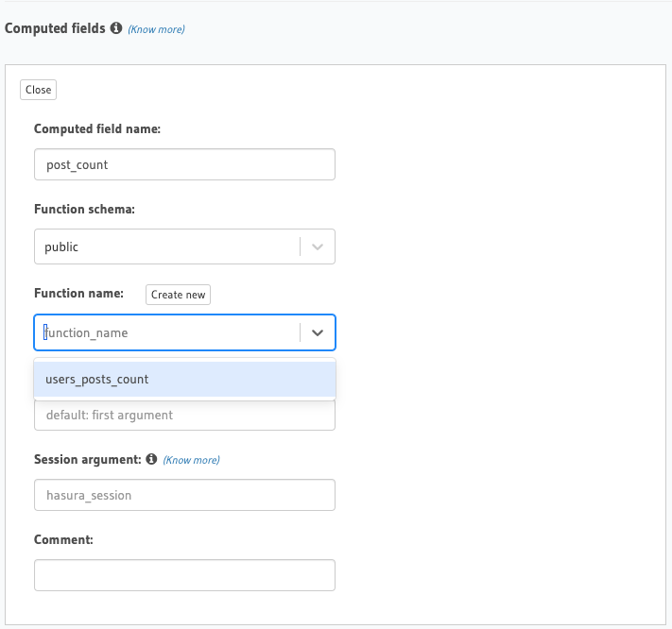The width and height of the screenshot is (672, 629).
Task: Expand Function schema chevron arrow
Action: point(318,246)
